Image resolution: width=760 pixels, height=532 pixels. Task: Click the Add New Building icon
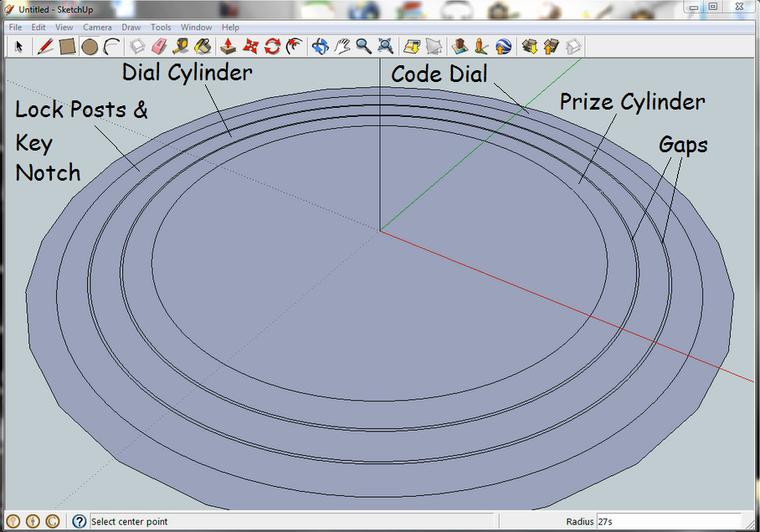point(460,47)
